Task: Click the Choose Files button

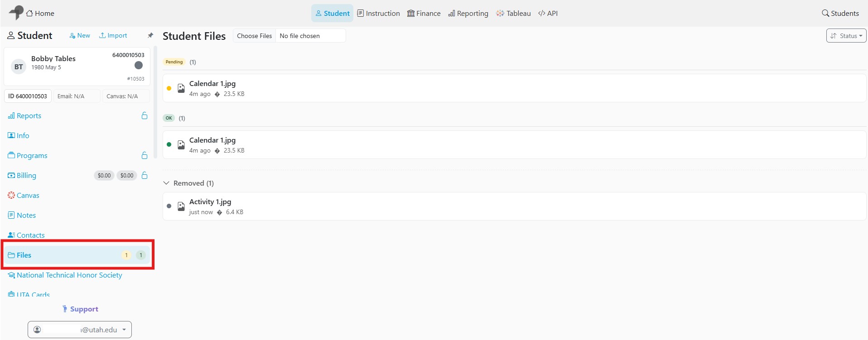Action: [x=254, y=36]
